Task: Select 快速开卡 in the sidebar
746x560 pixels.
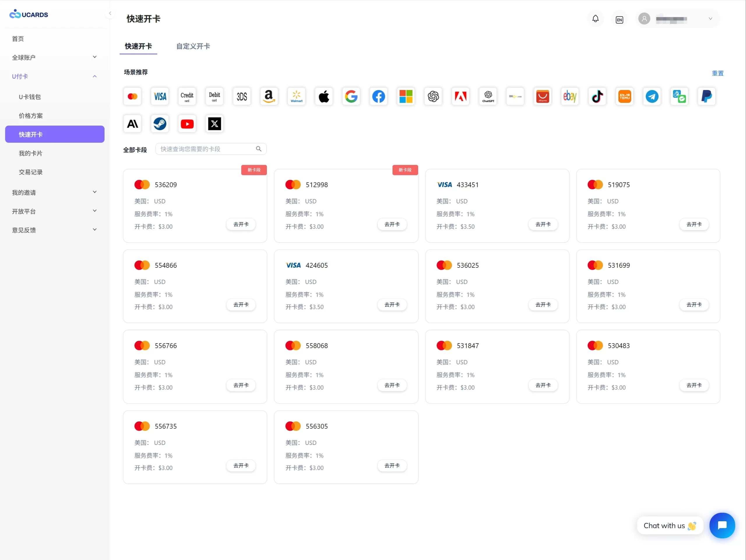Action: pos(54,134)
